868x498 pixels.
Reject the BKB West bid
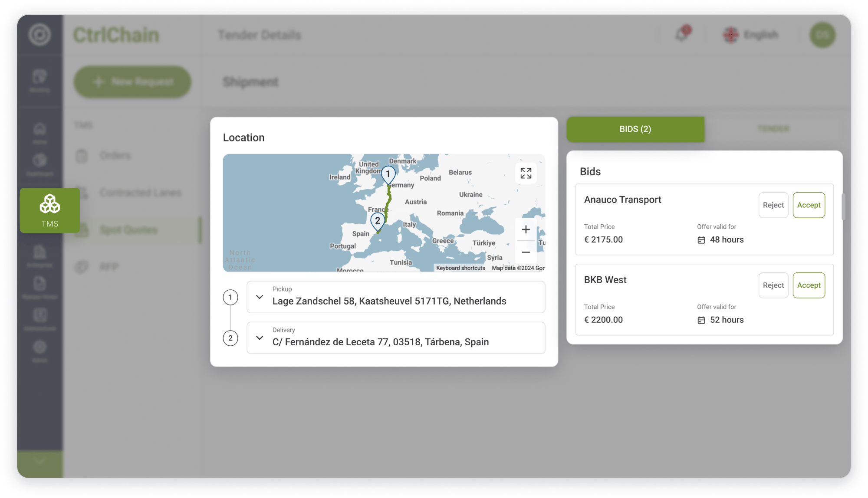773,285
